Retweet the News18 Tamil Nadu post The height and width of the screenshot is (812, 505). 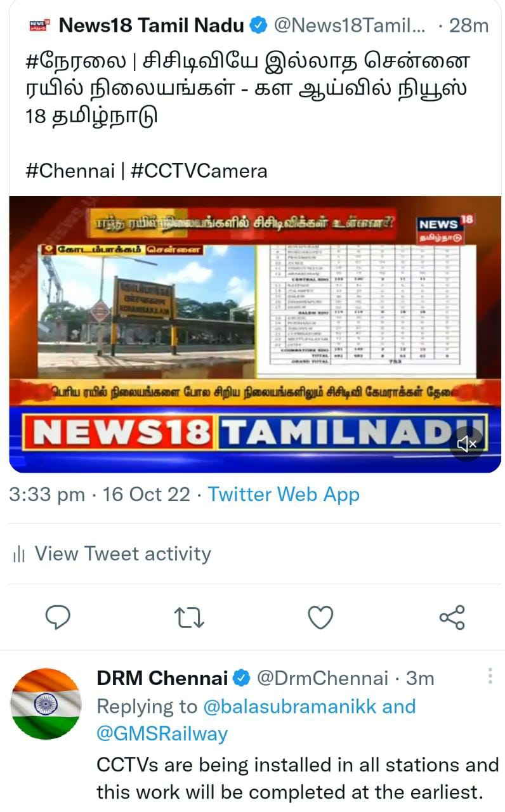pyautogui.click(x=189, y=617)
